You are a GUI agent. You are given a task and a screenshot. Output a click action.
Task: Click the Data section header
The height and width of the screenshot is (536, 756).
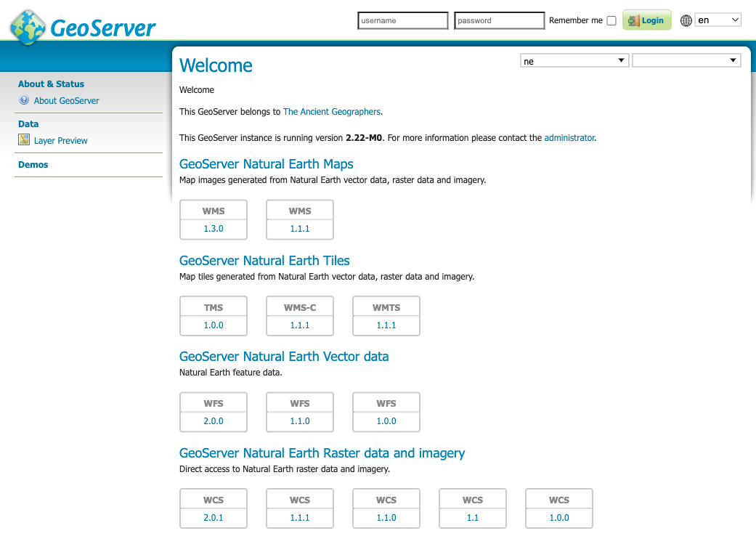point(28,124)
